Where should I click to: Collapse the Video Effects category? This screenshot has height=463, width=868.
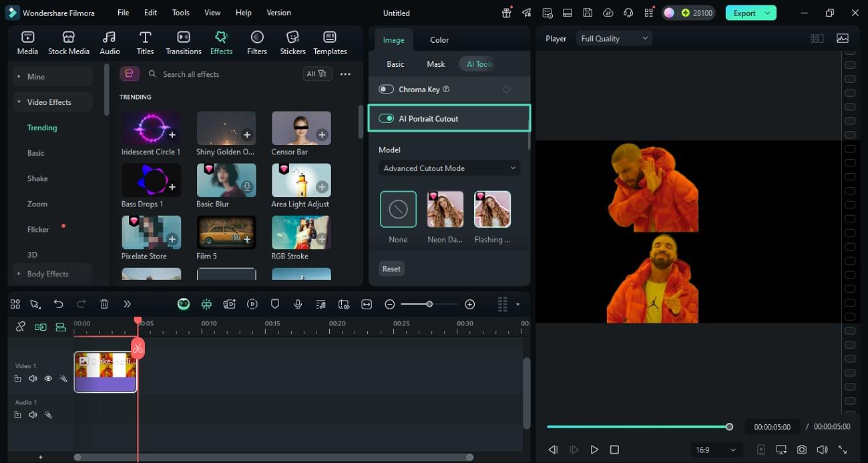coord(52,102)
